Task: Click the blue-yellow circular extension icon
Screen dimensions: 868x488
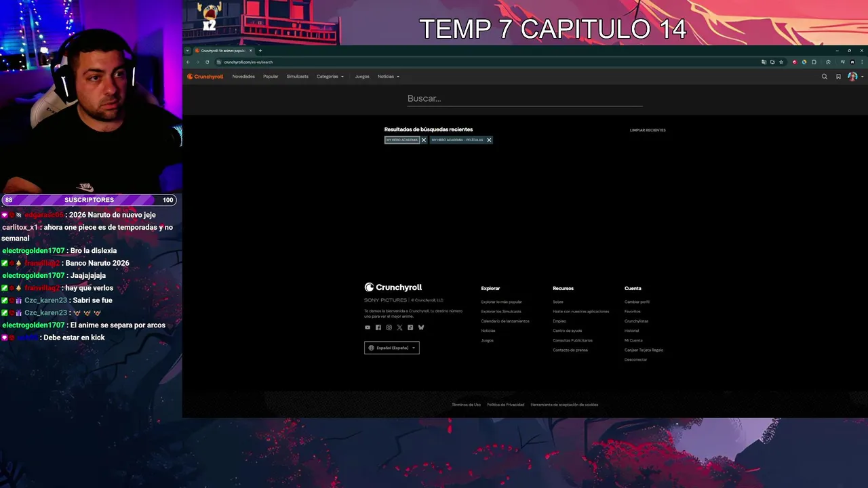Action: click(x=804, y=62)
